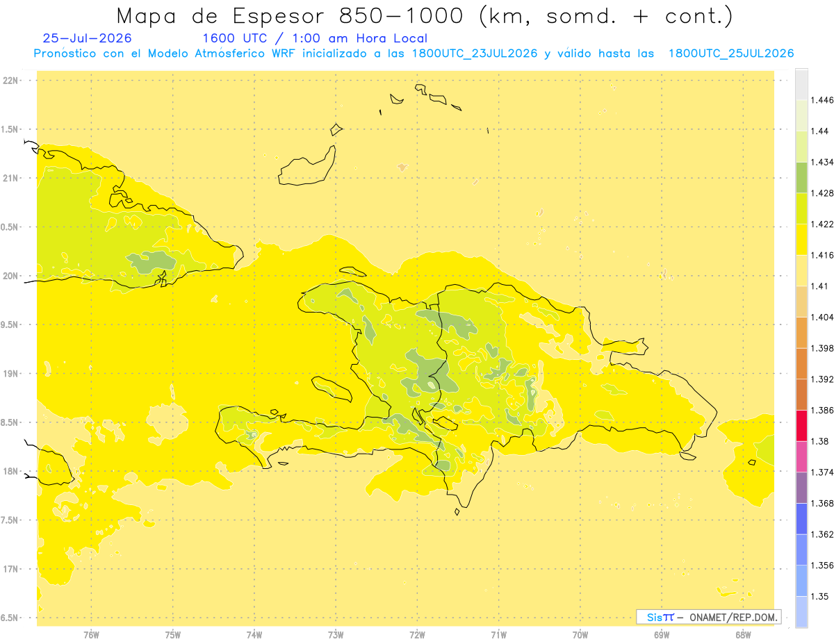Click the valid-until time "1800UTC_25JUL2026"
This screenshot has width=834, height=644.
[x=731, y=53]
